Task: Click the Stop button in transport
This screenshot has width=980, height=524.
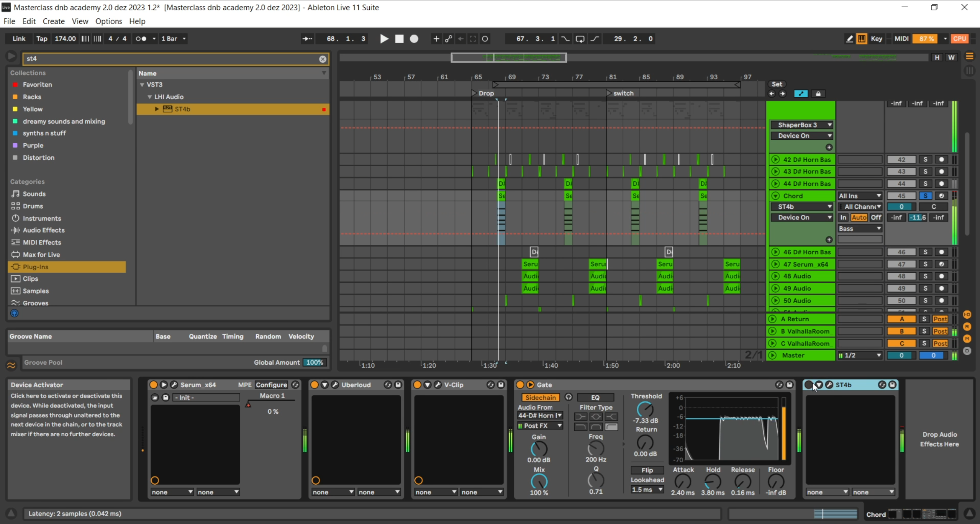Action: (x=399, y=39)
